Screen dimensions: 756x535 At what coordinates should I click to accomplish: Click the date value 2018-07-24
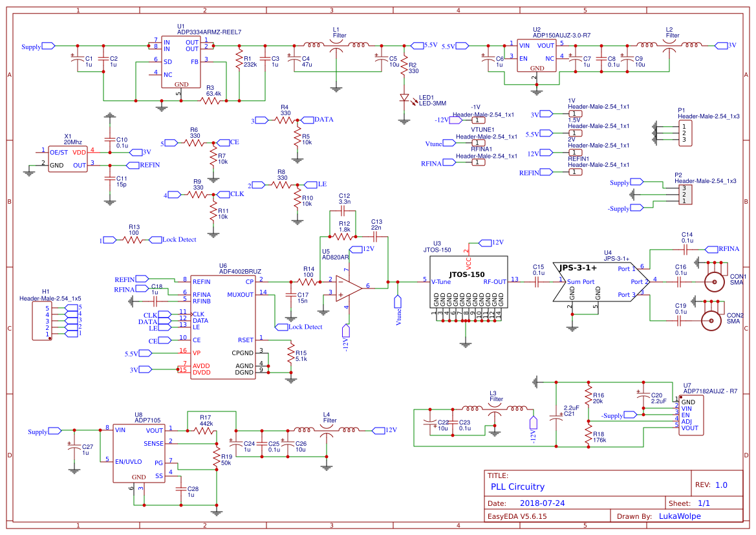[542, 503]
